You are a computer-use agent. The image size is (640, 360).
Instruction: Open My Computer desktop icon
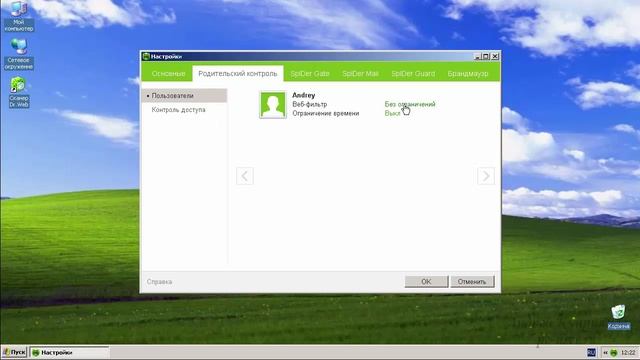[x=19, y=16]
